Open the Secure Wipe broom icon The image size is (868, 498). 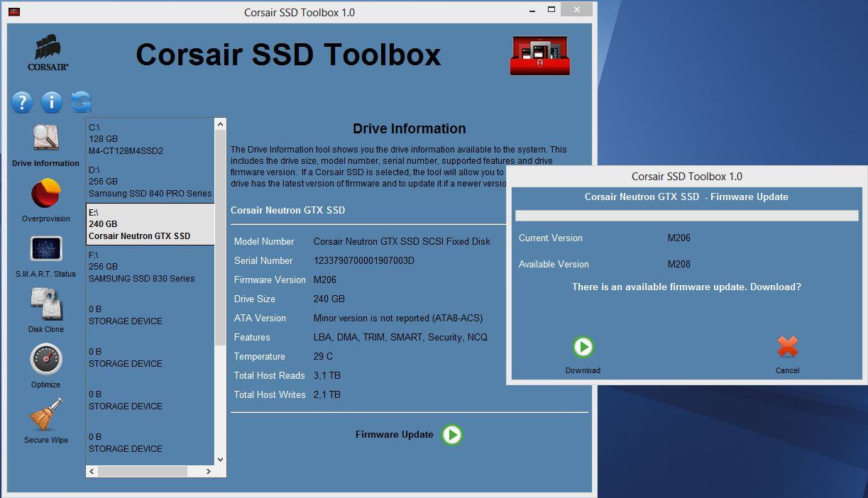[x=45, y=414]
